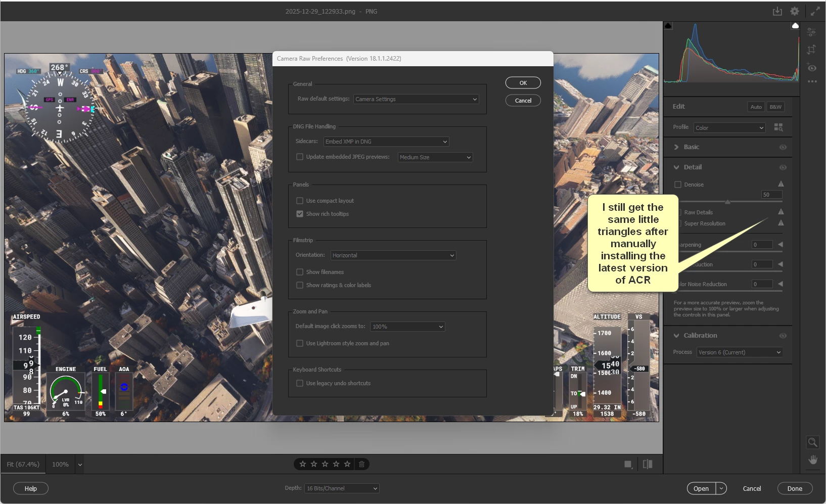Click the Raw Details warning triangle
The width and height of the screenshot is (826, 504).
[x=781, y=212]
